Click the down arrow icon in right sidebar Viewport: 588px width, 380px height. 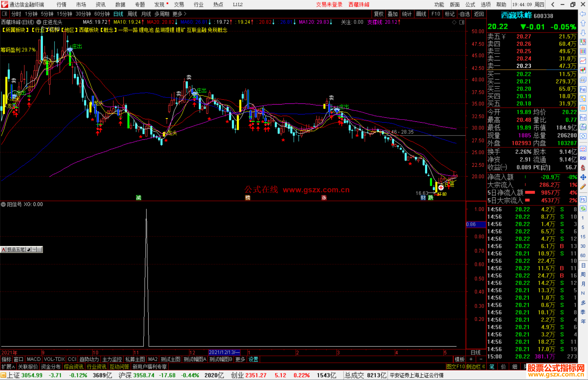583,33
